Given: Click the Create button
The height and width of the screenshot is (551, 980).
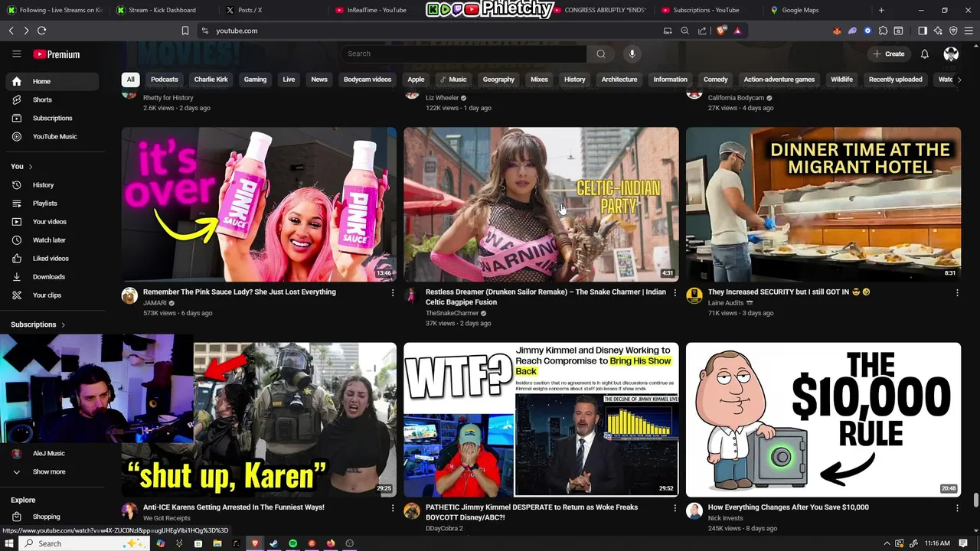Looking at the screenshot, I should 888,54.
